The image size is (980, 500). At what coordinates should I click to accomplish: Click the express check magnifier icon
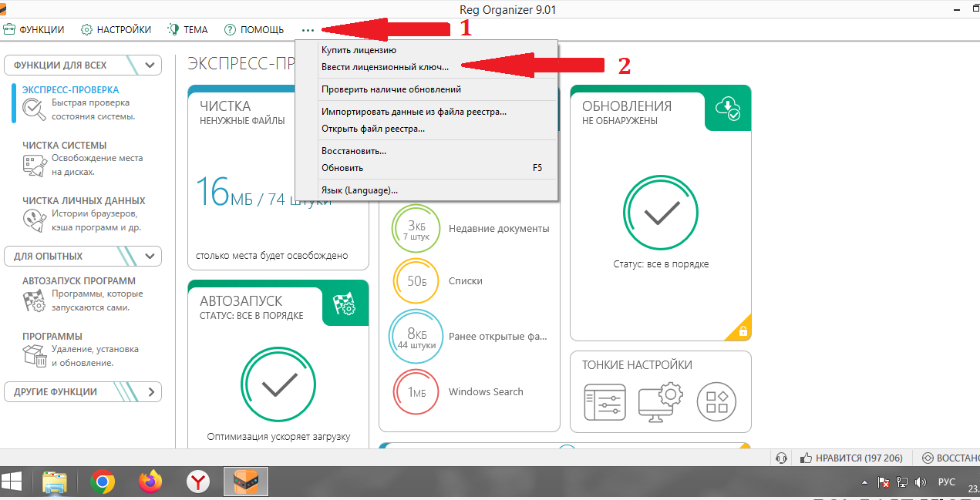coord(35,109)
